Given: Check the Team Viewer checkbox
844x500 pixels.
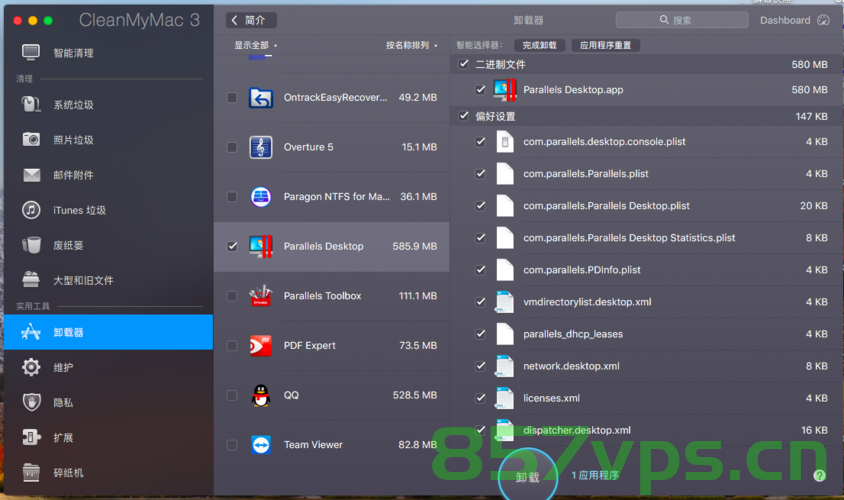Looking at the screenshot, I should [232, 445].
